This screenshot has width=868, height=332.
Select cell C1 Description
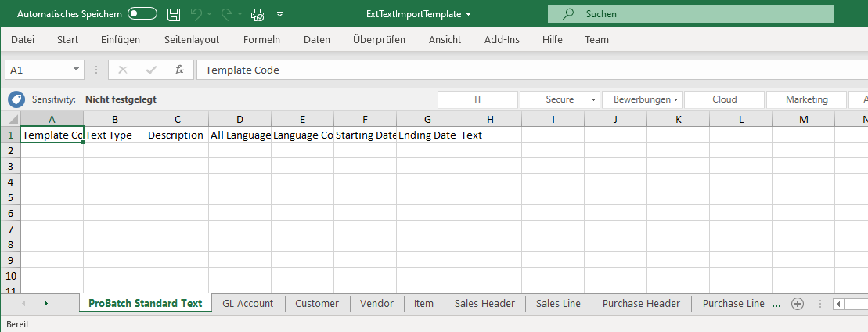coord(177,135)
